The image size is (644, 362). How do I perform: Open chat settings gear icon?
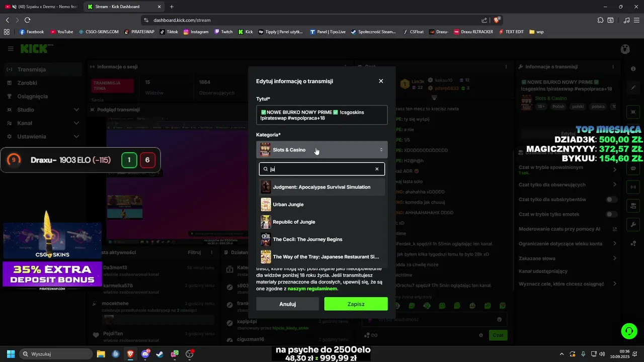481,335
